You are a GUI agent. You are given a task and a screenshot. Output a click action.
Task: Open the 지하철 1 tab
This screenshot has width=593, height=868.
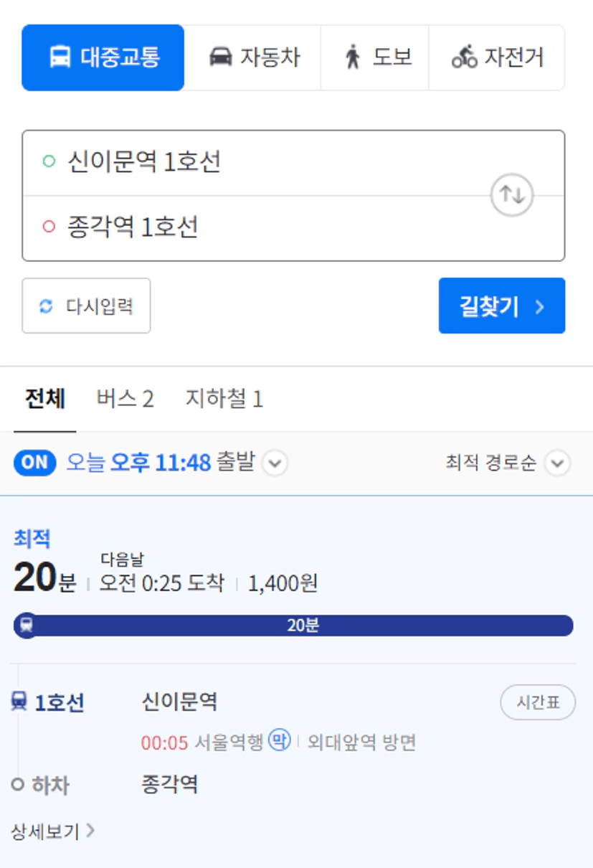coord(224,399)
